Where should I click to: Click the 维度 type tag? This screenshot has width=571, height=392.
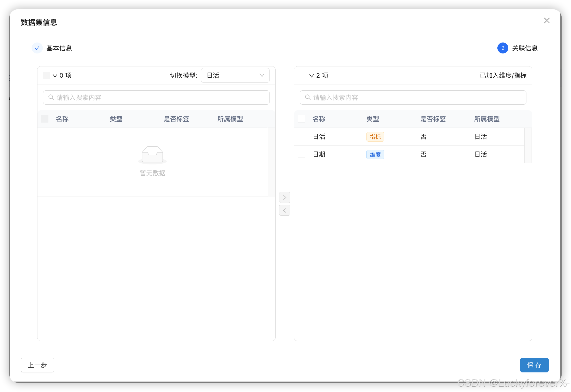375,155
